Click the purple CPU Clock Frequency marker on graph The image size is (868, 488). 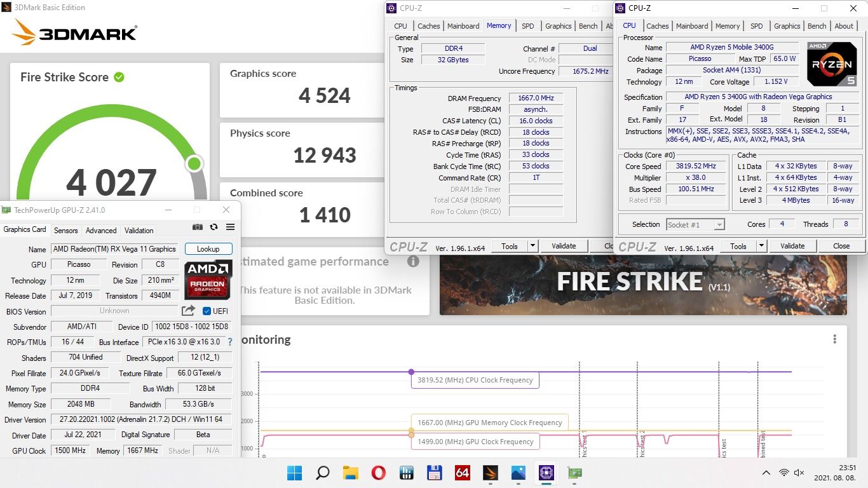[x=411, y=372]
